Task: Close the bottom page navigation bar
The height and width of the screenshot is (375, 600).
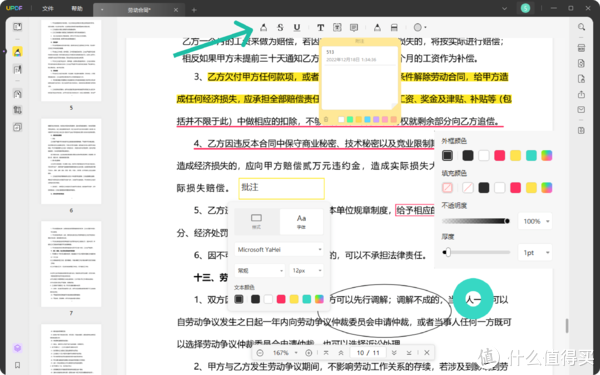Action: click(x=427, y=353)
